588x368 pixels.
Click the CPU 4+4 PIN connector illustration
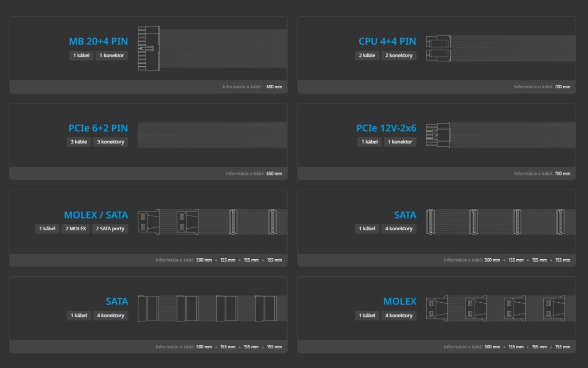(x=438, y=48)
